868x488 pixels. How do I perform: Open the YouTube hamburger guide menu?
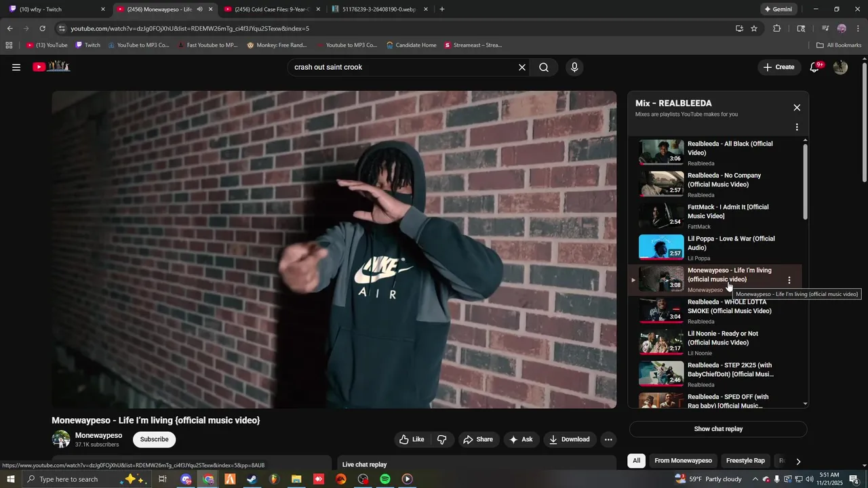tap(16, 67)
